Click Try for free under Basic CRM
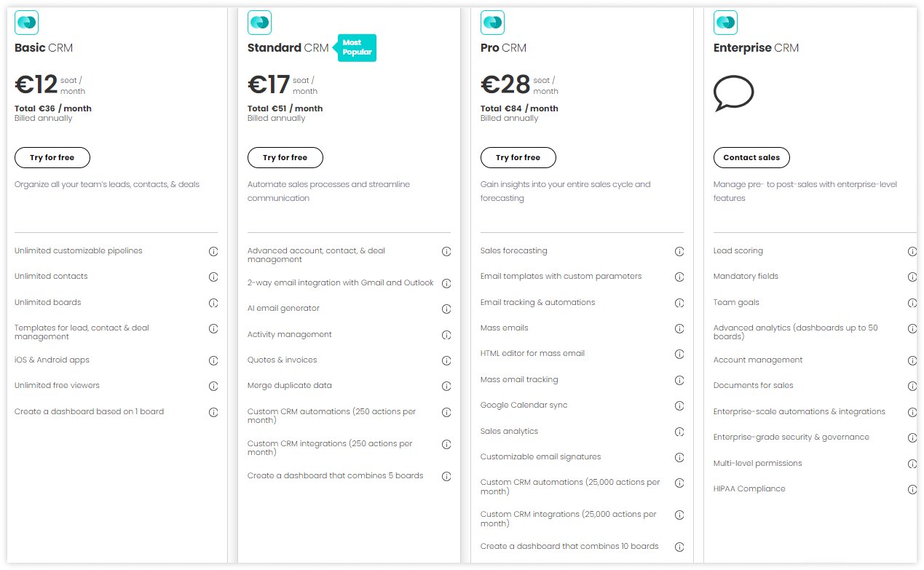This screenshot has width=924, height=570. (52, 157)
